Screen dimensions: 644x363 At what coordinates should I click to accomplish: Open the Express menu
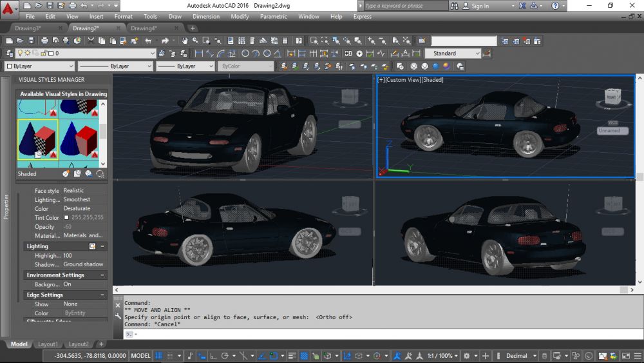362,17
